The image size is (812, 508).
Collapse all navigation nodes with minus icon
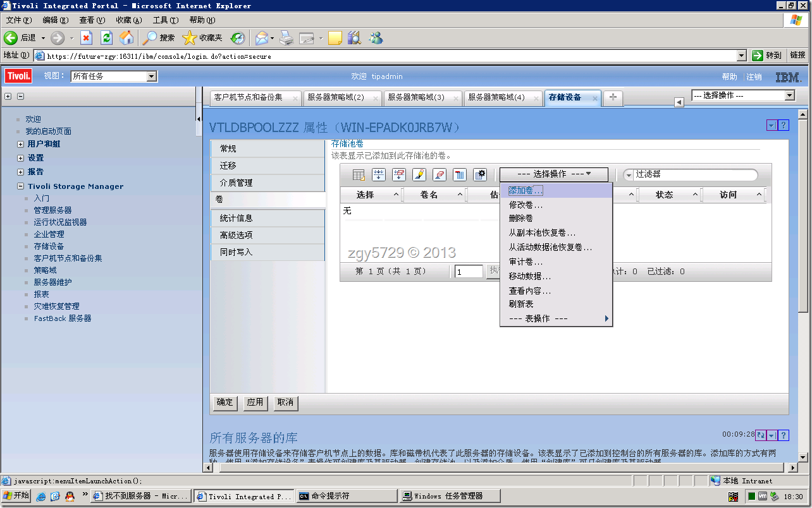point(20,96)
